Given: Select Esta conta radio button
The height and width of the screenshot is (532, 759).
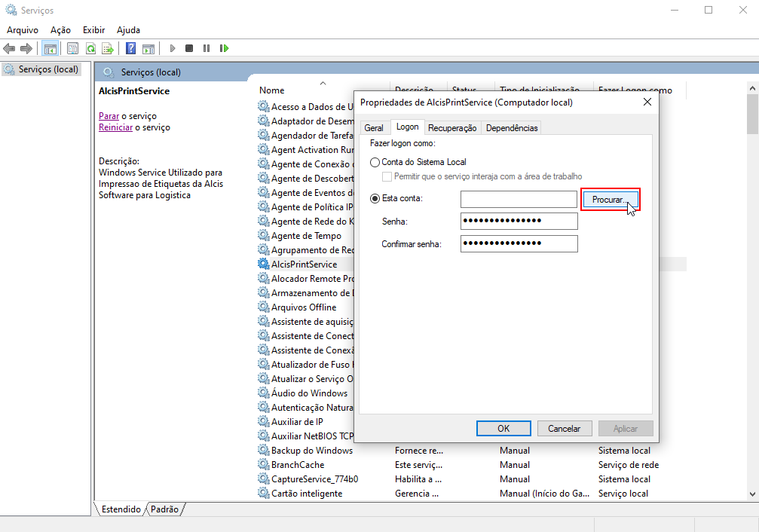Looking at the screenshot, I should (x=375, y=198).
